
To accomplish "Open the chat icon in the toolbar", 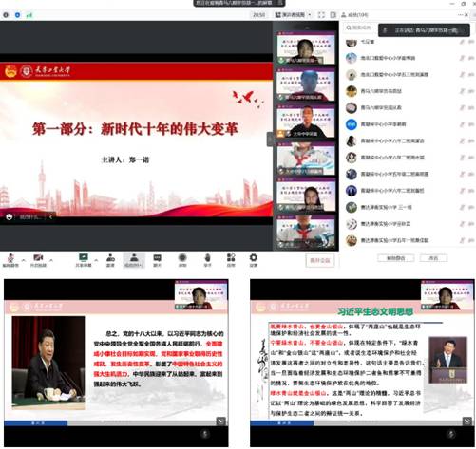I will (x=157, y=261).
